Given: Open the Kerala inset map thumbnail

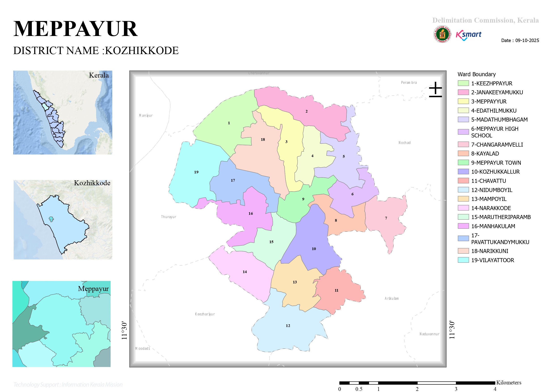Looking at the screenshot, I should [x=63, y=113].
